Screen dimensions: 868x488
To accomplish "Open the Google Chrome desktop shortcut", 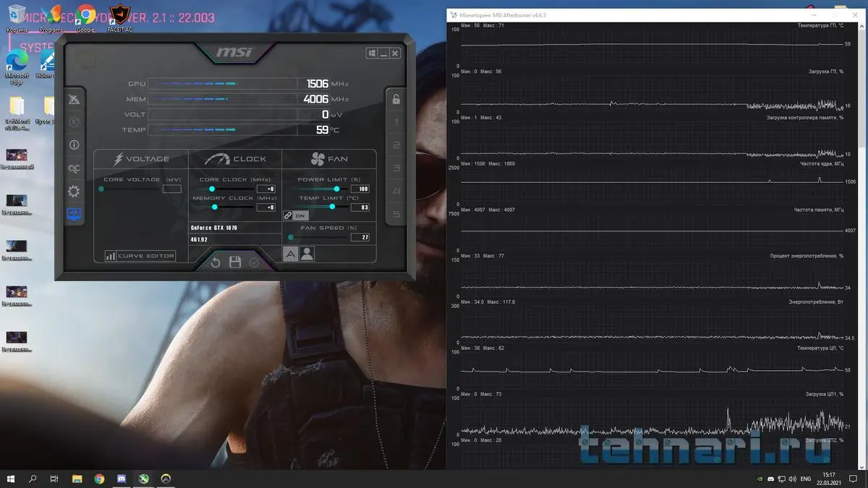I will (x=85, y=19).
